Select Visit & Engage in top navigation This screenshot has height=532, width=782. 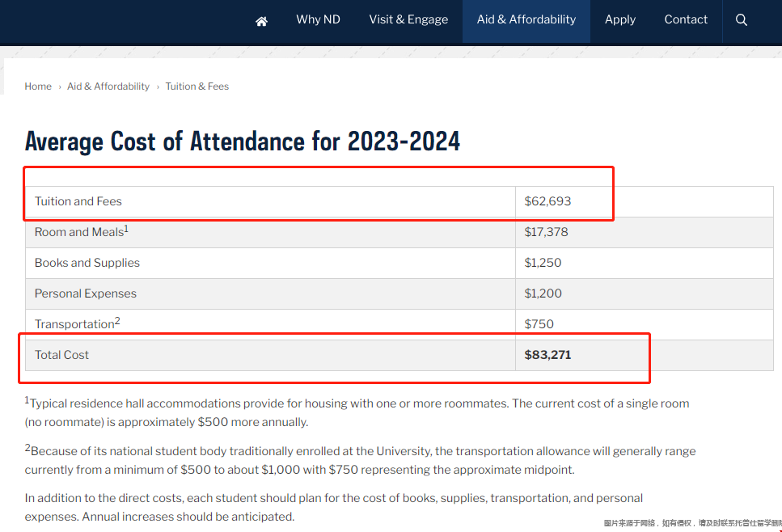(x=408, y=19)
